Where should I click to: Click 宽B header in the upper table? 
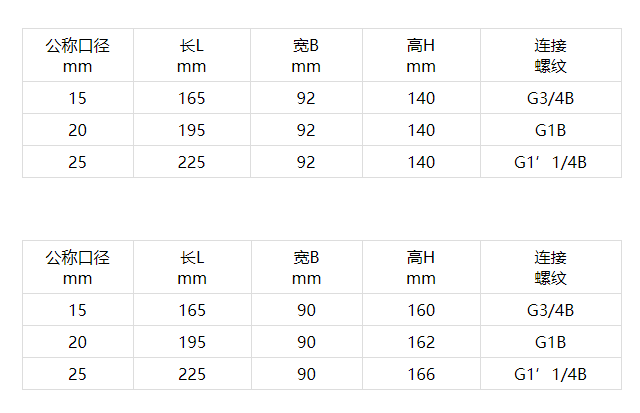point(306,55)
